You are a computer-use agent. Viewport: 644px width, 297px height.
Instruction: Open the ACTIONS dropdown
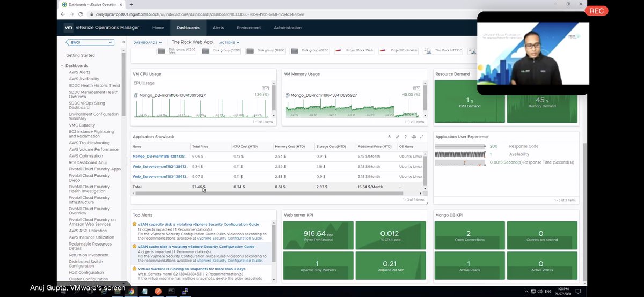(229, 42)
